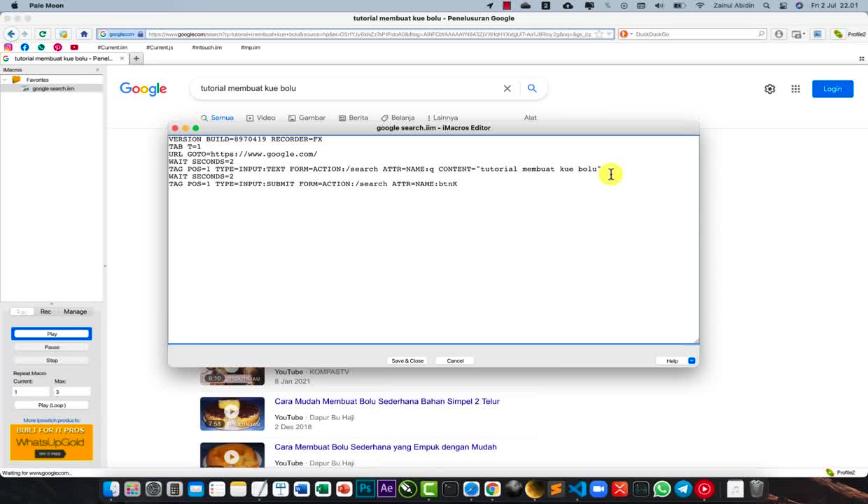Open the Facebook bookmark icon
The height and width of the screenshot is (504, 868).
[24, 48]
